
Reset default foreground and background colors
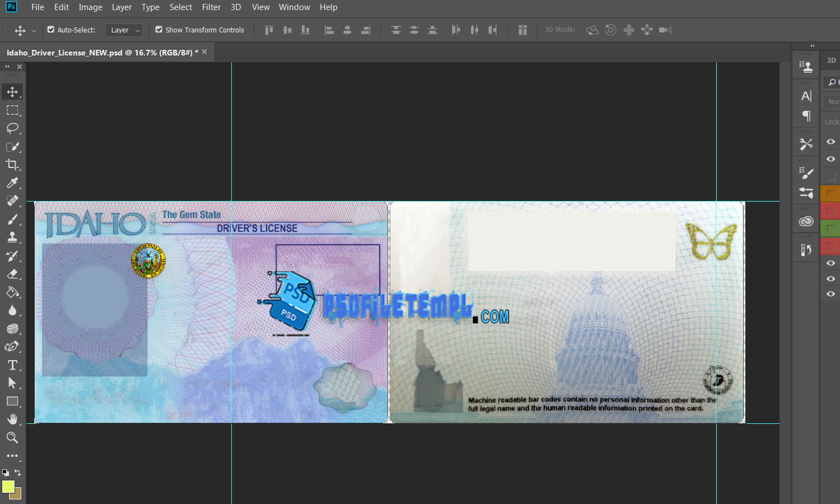pyautogui.click(x=5, y=472)
